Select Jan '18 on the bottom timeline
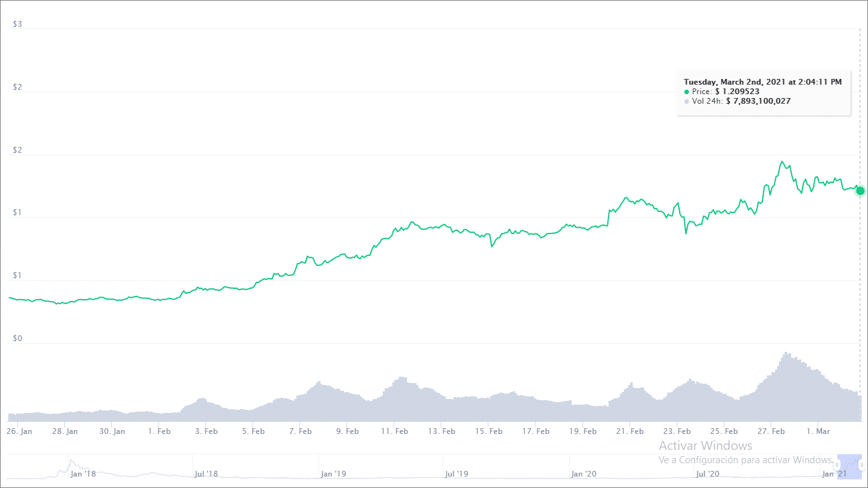This screenshot has width=868, height=488. pos(82,473)
